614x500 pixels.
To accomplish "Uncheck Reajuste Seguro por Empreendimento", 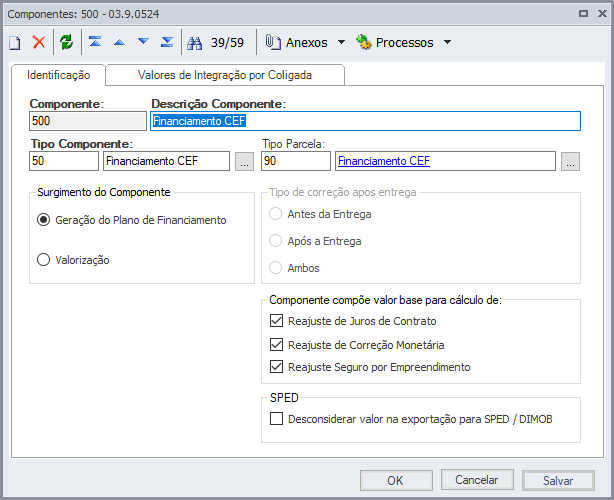I will (276, 367).
